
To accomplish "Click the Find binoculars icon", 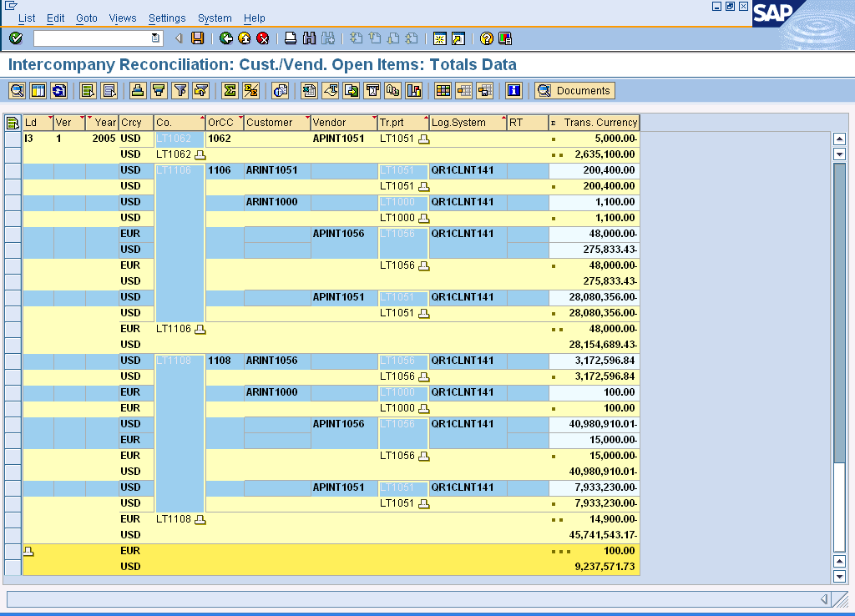I will 309,38.
